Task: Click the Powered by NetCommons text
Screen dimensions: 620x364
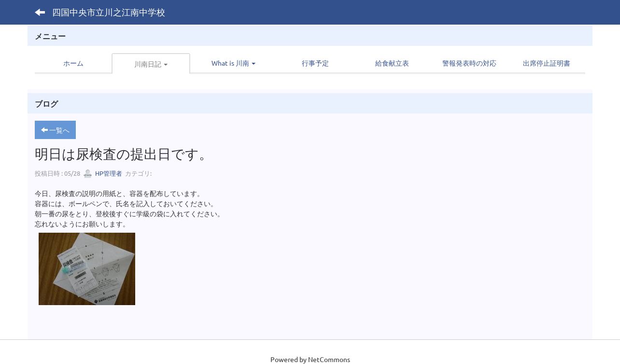Action: 310,359
